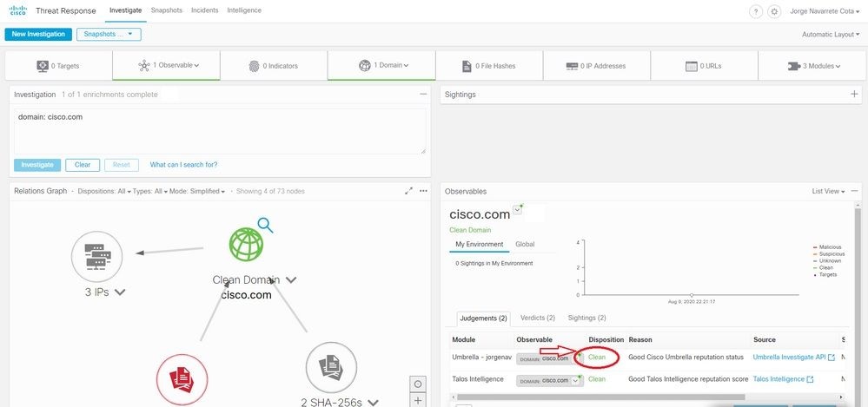Open the List View dropdown
The width and height of the screenshot is (868, 407).
(828, 191)
